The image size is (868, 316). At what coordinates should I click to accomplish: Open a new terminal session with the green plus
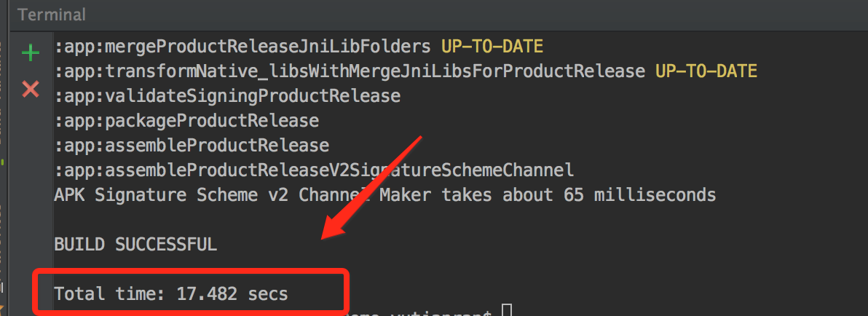[x=30, y=53]
